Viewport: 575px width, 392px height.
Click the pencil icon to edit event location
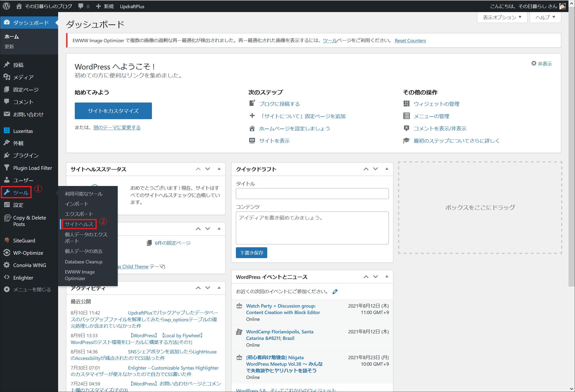[x=335, y=292]
